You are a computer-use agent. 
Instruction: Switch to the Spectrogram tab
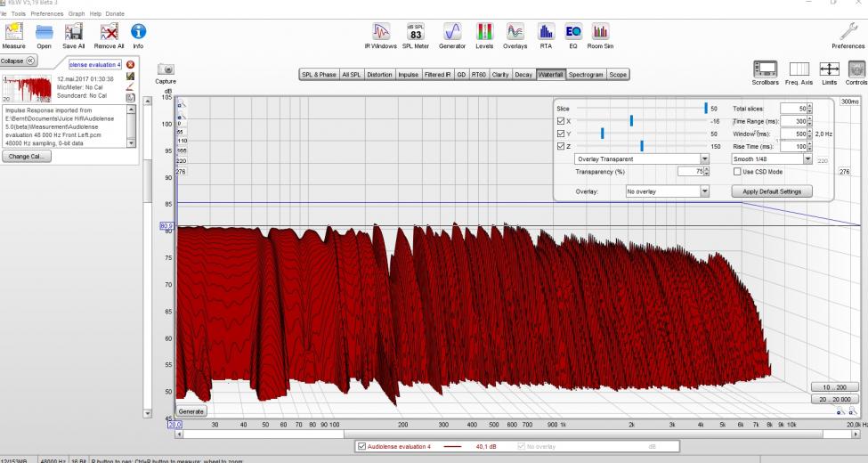(586, 75)
